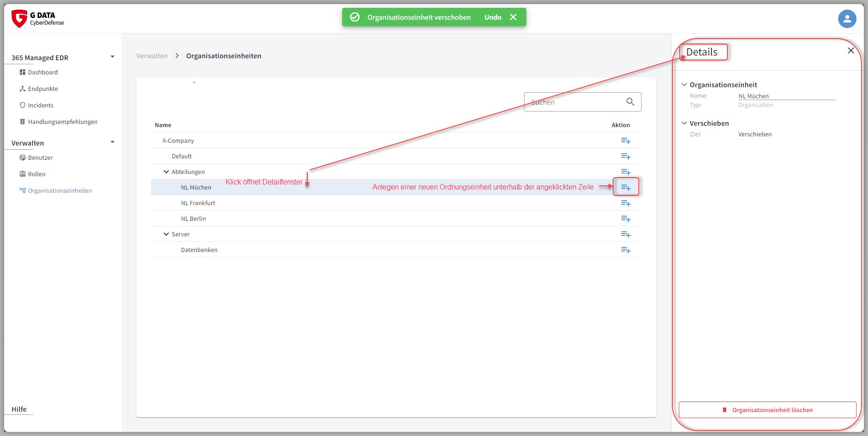Go to Verwalten breadcrumb
Screen dimensions: 868x436
click(x=152, y=56)
